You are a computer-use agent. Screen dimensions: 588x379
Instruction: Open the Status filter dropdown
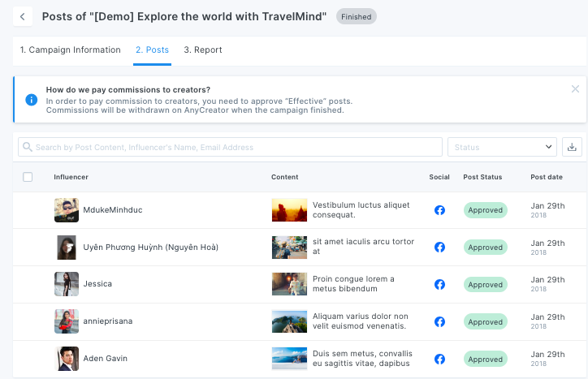click(x=501, y=147)
